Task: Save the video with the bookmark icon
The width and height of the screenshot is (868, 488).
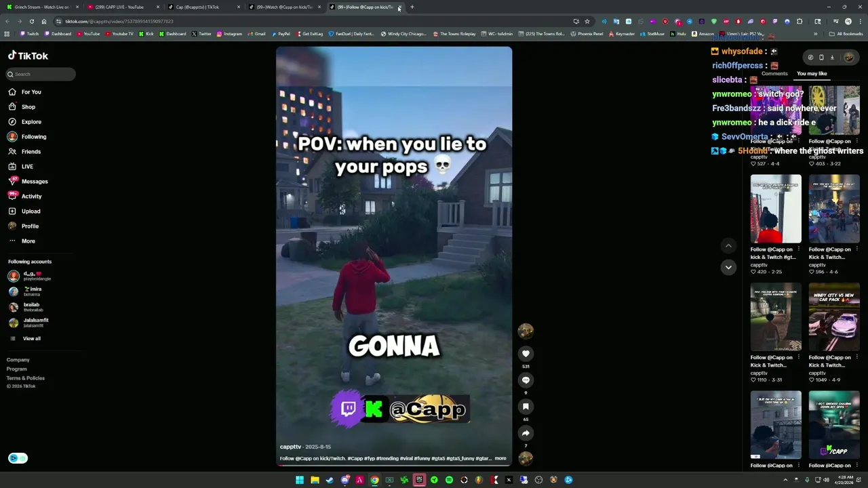Action: 526,407
